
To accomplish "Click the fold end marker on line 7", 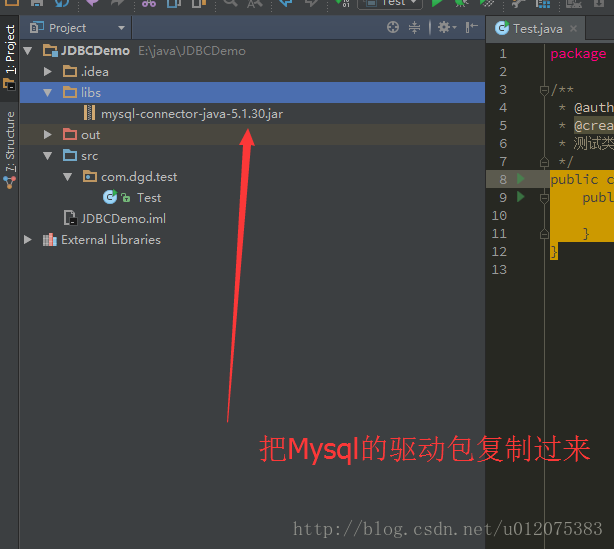I will 544,161.
